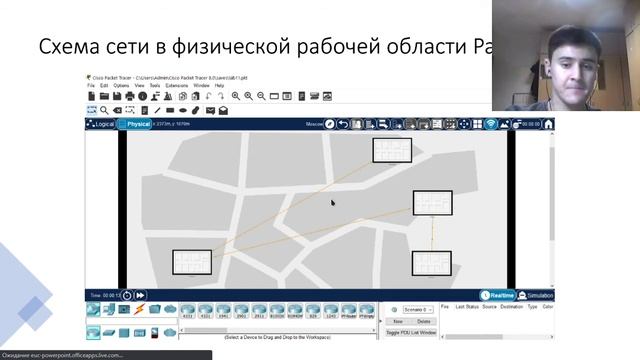Click the Paste icon
Screen dimensions: 640x360
click(196, 96)
